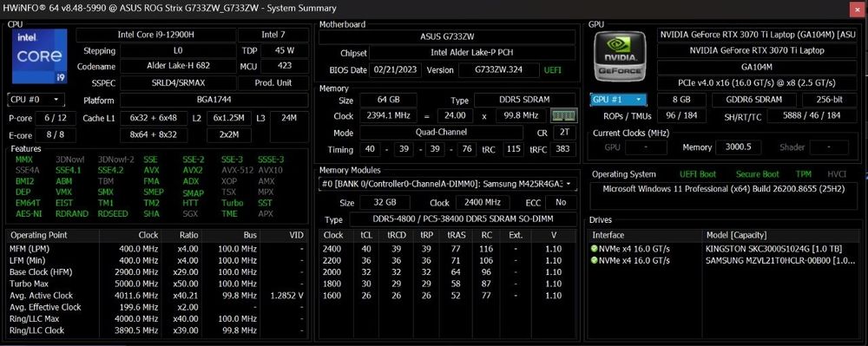Select the 1600 clock row in timings table
This screenshot has width=868, height=346.
[x=446, y=296]
